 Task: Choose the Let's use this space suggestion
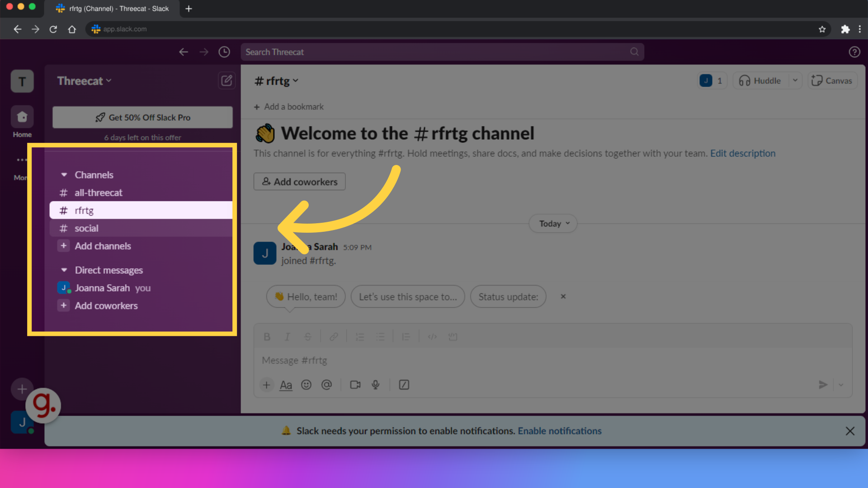(408, 297)
